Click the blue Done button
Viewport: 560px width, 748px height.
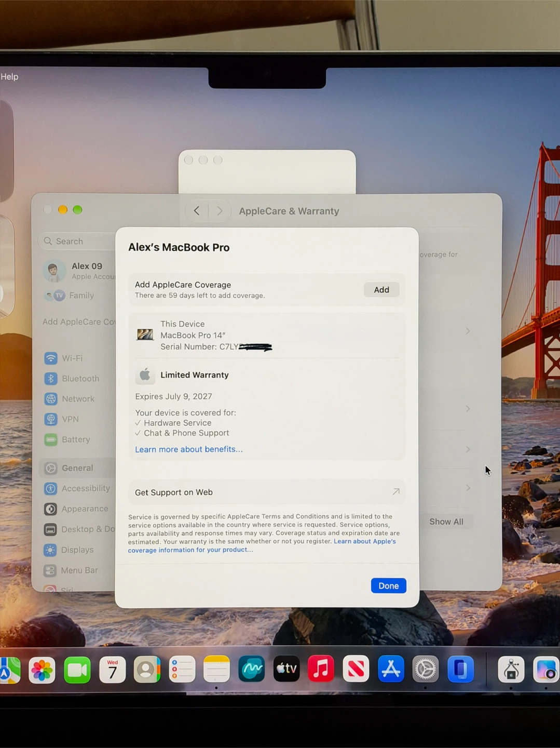tap(388, 586)
